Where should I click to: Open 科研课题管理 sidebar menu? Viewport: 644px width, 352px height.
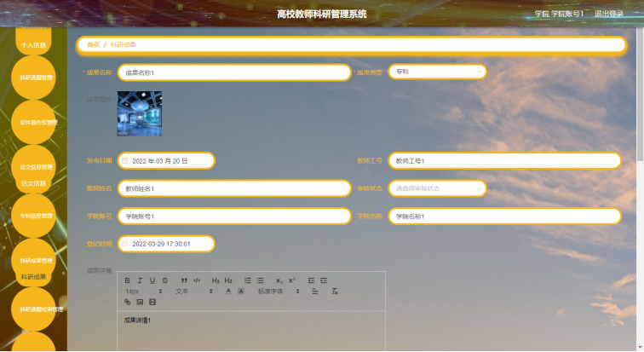point(34,78)
